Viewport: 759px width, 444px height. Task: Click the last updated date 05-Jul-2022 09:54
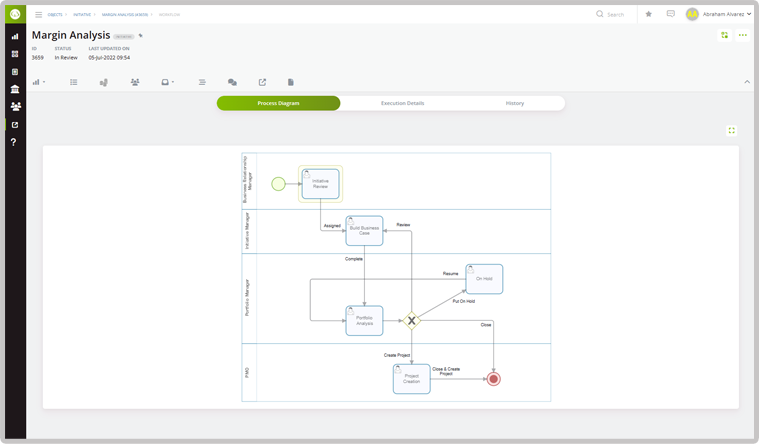coord(109,58)
